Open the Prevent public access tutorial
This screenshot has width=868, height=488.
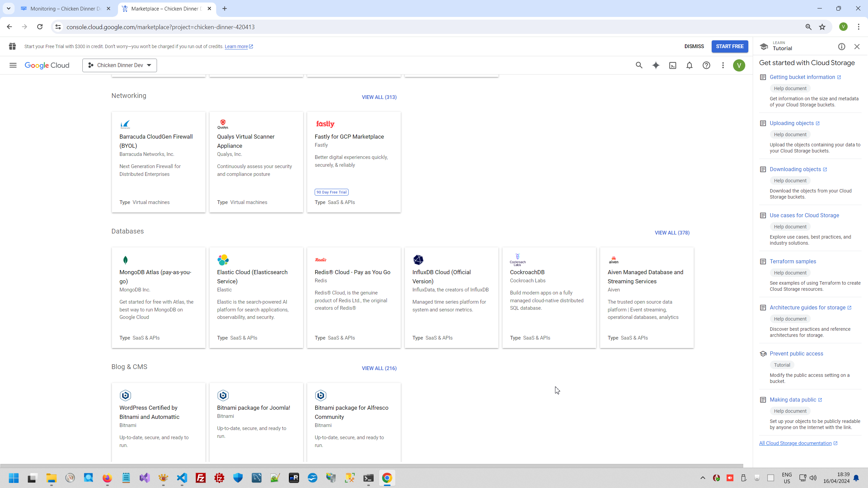(x=796, y=353)
